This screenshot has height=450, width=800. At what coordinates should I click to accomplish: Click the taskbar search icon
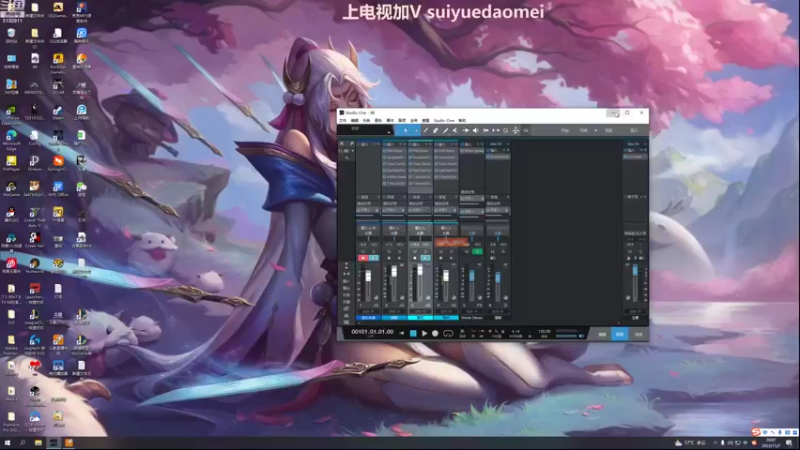22,443
